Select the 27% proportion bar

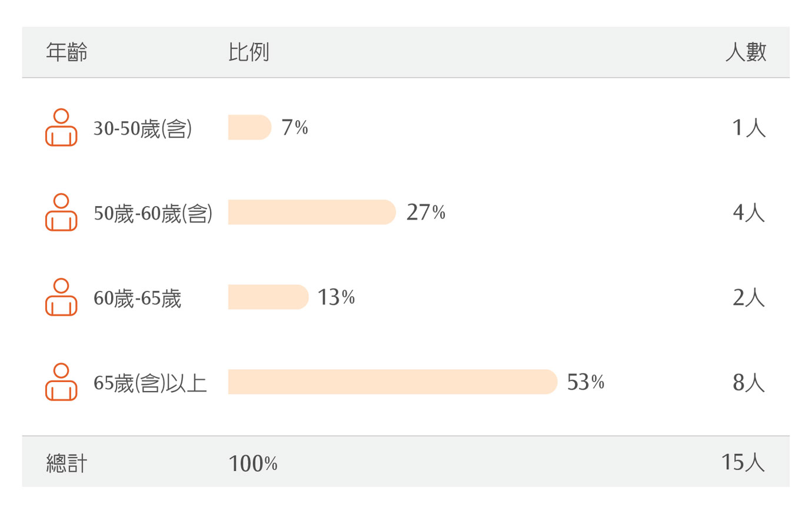312,212
